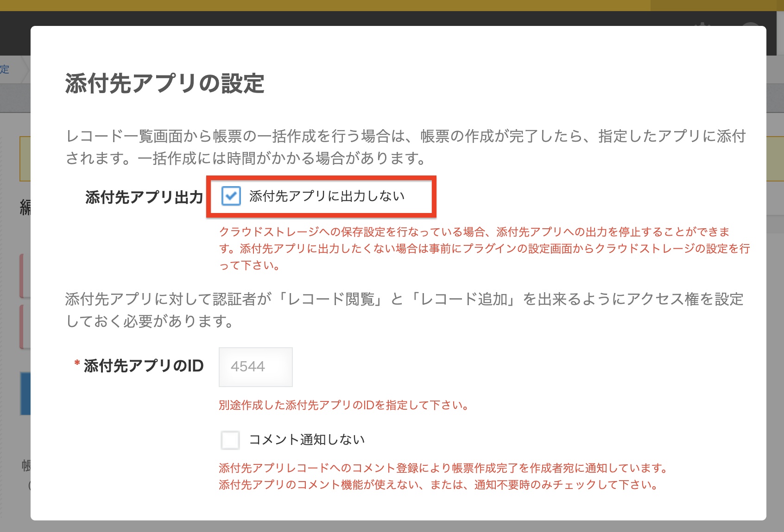The width and height of the screenshot is (784, 532).
Task: Uncheck 添付先アプリに出力しない checkbox
Action: pos(231,196)
